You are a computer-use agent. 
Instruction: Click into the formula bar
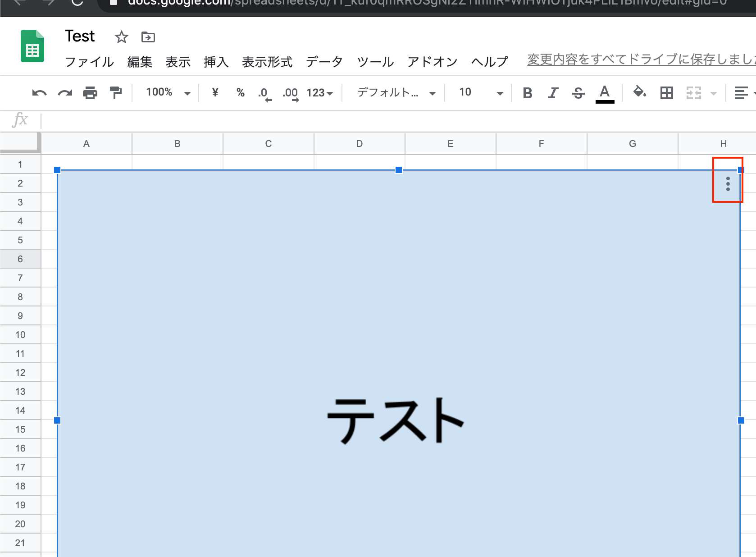(399, 121)
